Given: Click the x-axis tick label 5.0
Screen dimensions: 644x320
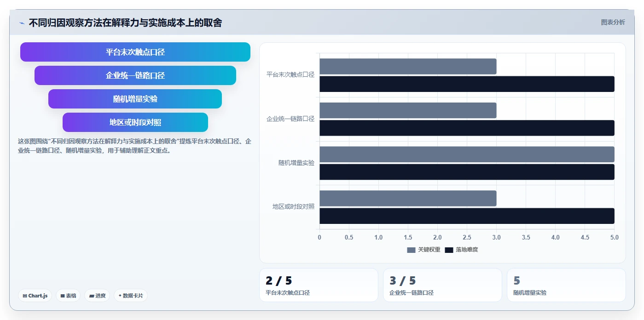Looking at the screenshot, I should [x=614, y=237].
